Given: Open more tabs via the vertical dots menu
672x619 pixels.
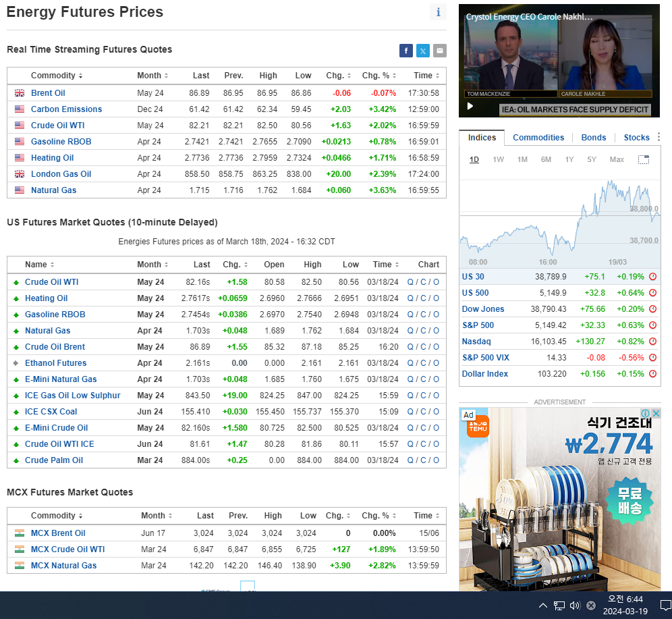Looking at the screenshot, I should click(x=659, y=137).
